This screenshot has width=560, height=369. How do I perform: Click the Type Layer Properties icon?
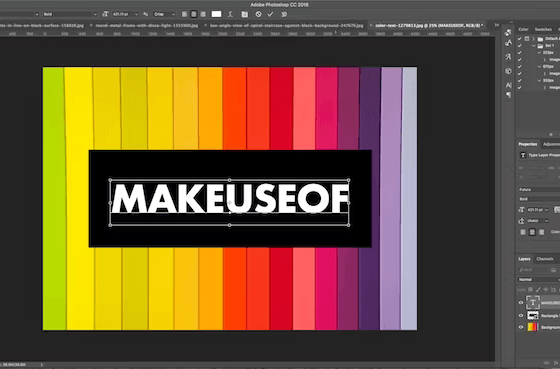pyautogui.click(x=523, y=155)
